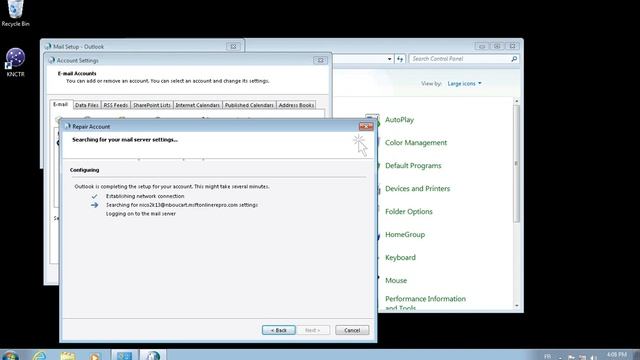
Task: Open Mouse settings in Control Panel
Action: click(396, 280)
